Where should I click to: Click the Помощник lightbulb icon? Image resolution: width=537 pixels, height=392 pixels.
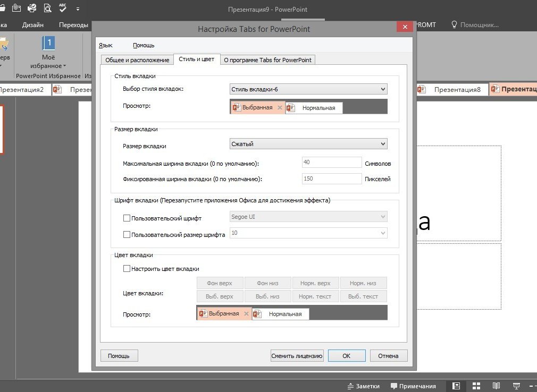tap(454, 24)
